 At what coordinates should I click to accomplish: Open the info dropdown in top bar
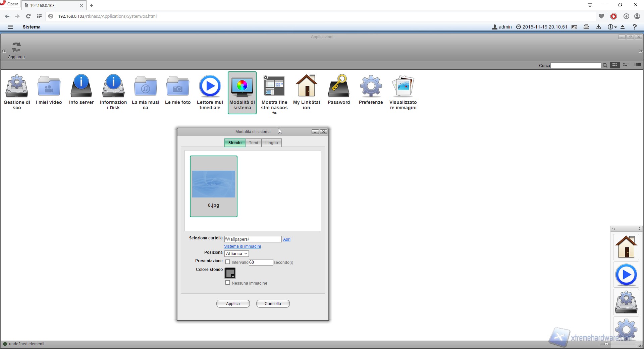(x=612, y=27)
